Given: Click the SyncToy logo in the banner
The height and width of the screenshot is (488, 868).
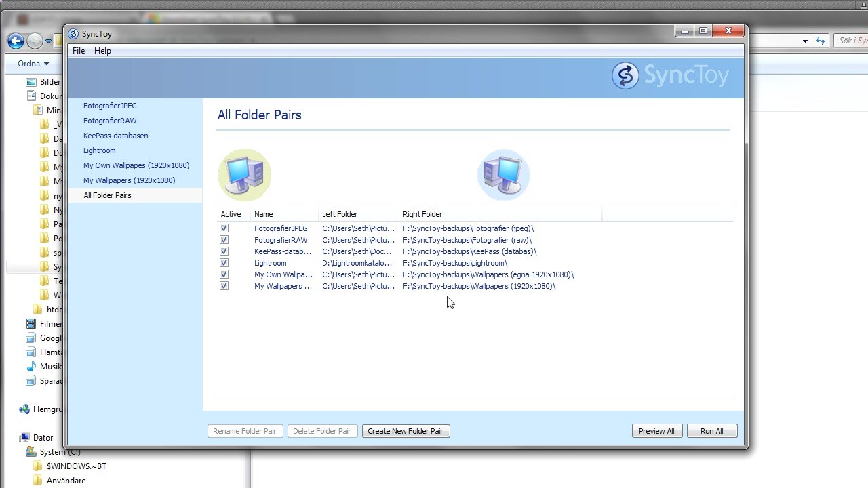Looking at the screenshot, I should click(x=671, y=75).
